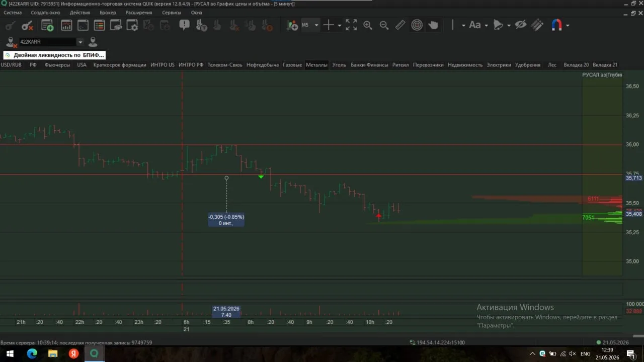The height and width of the screenshot is (362, 644).
Task: Open the Действия menu
Action: tap(80, 13)
